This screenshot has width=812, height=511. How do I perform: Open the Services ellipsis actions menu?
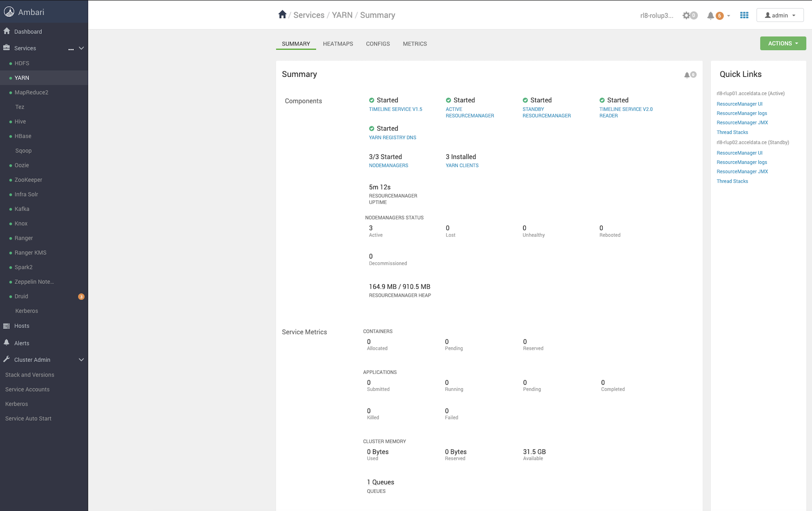point(71,49)
